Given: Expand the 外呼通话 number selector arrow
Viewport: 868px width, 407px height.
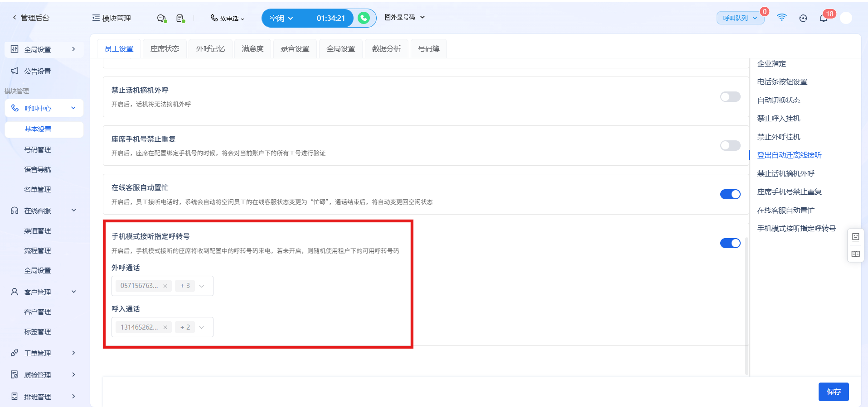Looking at the screenshot, I should pos(202,286).
